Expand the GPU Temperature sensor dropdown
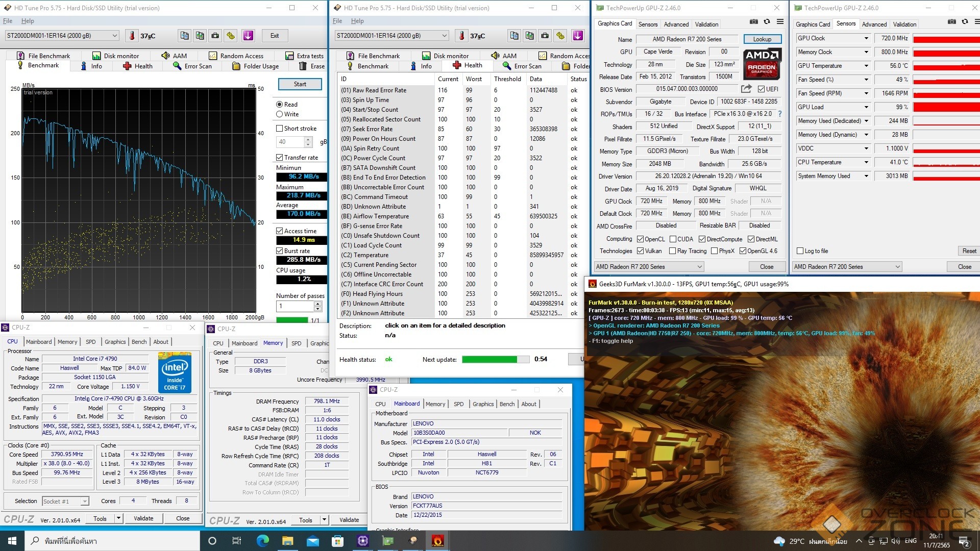This screenshot has width=980, height=551. [x=866, y=66]
